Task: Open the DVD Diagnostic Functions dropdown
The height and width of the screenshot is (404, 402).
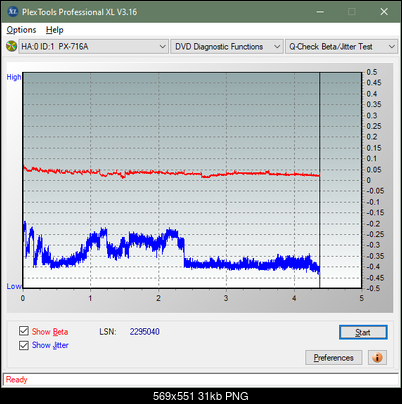Action: [x=227, y=47]
